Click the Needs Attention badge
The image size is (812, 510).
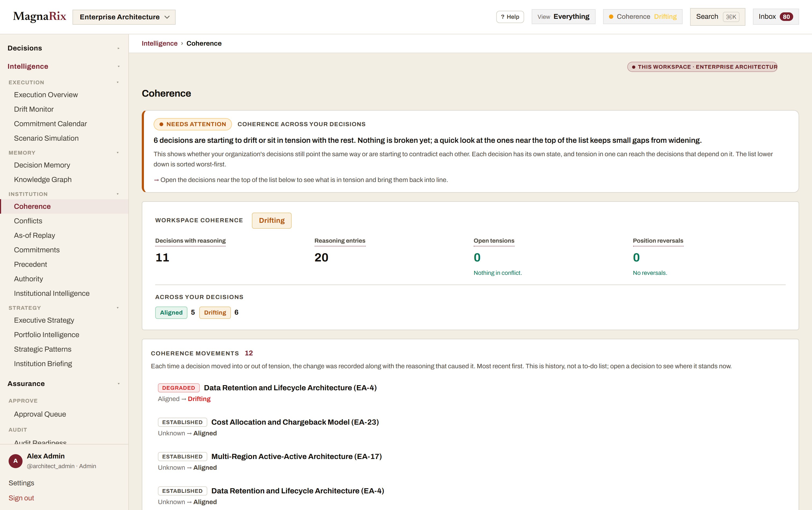pyautogui.click(x=193, y=124)
